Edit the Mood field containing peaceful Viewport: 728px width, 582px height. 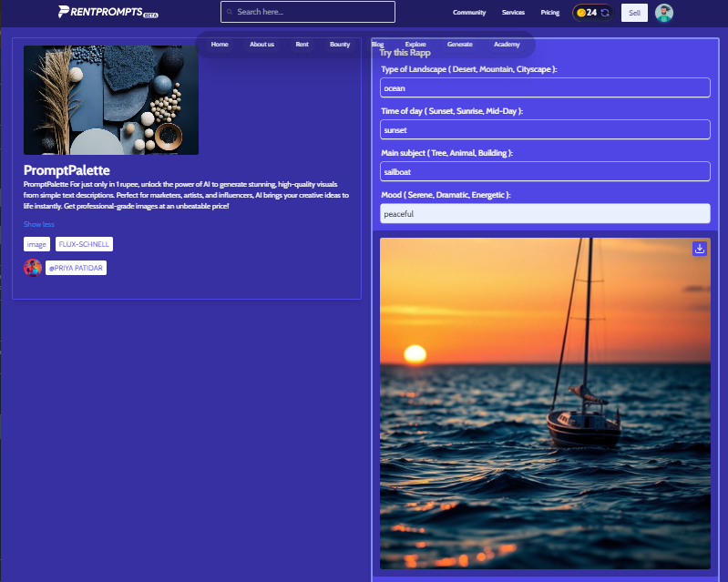(x=545, y=213)
